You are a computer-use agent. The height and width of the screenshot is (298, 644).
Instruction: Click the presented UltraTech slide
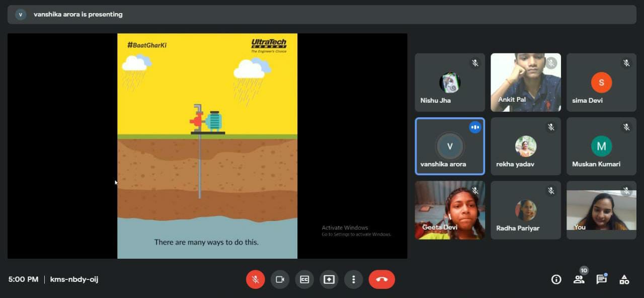(x=207, y=146)
